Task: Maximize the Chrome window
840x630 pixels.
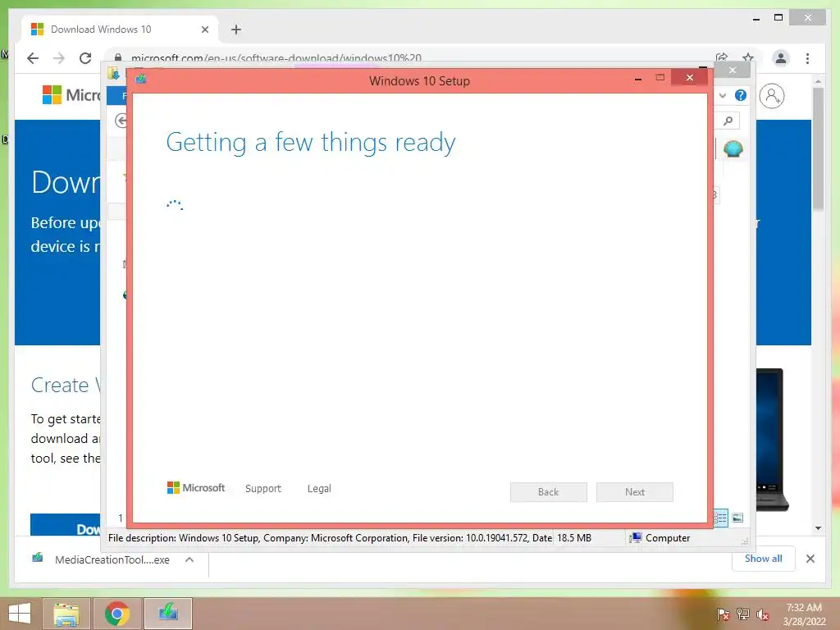Action: click(x=778, y=18)
